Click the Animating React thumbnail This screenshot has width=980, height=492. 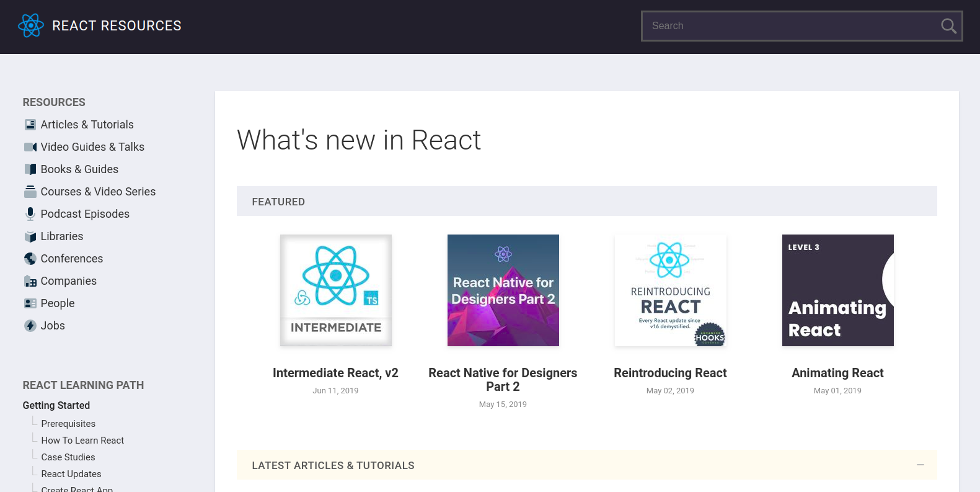[x=837, y=290]
